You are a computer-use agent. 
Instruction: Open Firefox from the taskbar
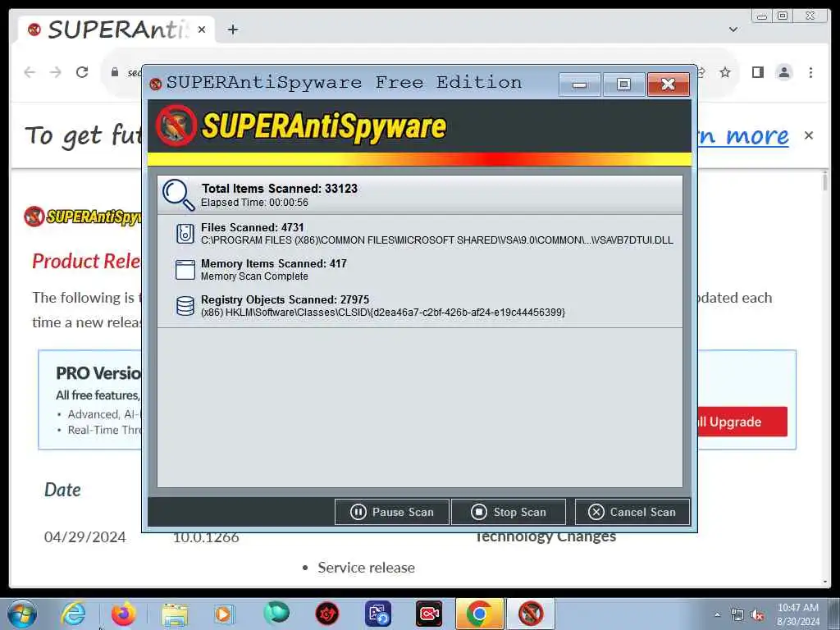click(x=123, y=614)
